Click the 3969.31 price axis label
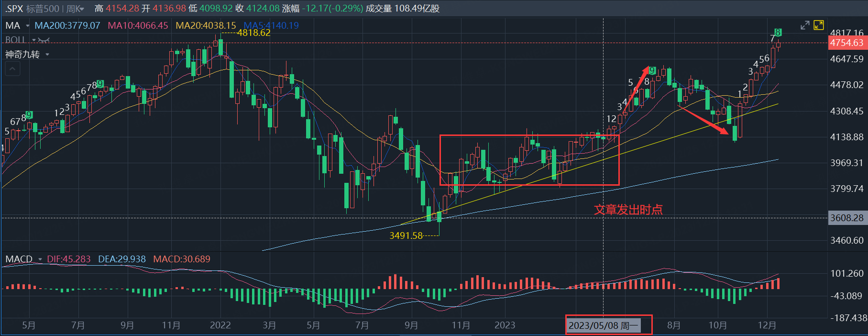Screen dimensions: 868x336 pos(847,163)
